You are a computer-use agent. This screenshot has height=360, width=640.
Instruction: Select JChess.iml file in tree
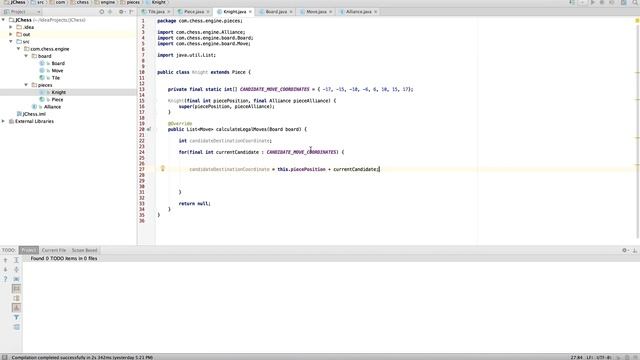tap(34, 114)
